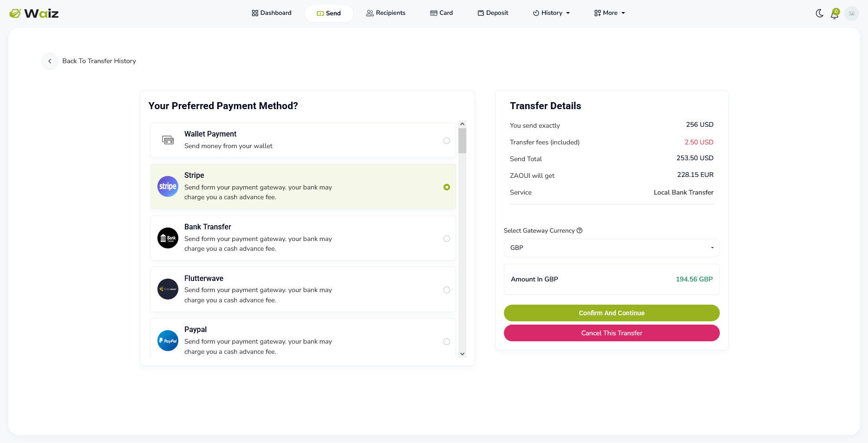The image size is (868, 443).
Task: Click Cancel This Transfer
Action: pyautogui.click(x=612, y=333)
